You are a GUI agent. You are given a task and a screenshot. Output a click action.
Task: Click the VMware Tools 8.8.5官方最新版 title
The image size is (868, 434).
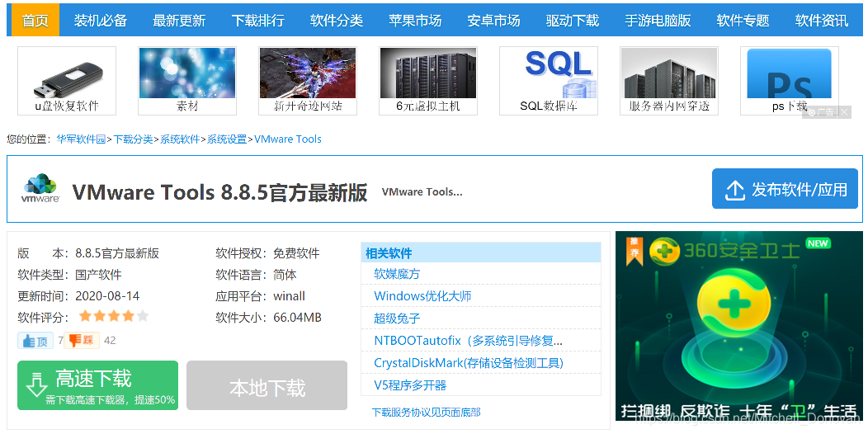coord(219,192)
